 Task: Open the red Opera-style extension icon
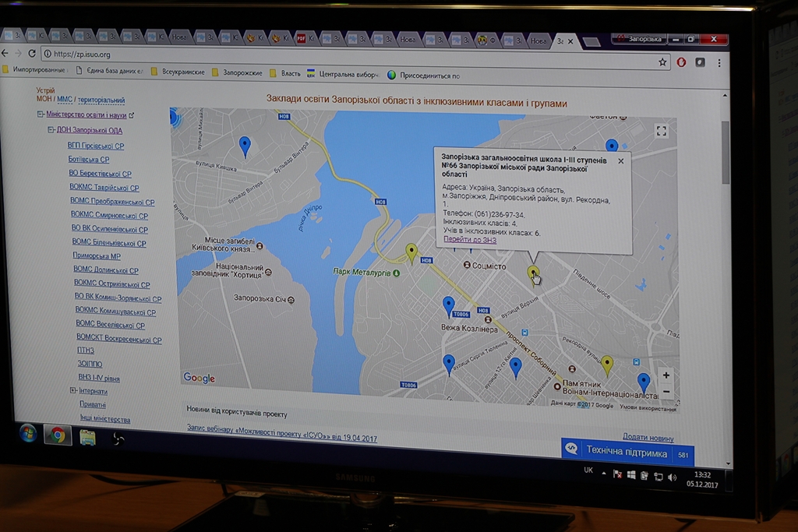pyautogui.click(x=681, y=62)
